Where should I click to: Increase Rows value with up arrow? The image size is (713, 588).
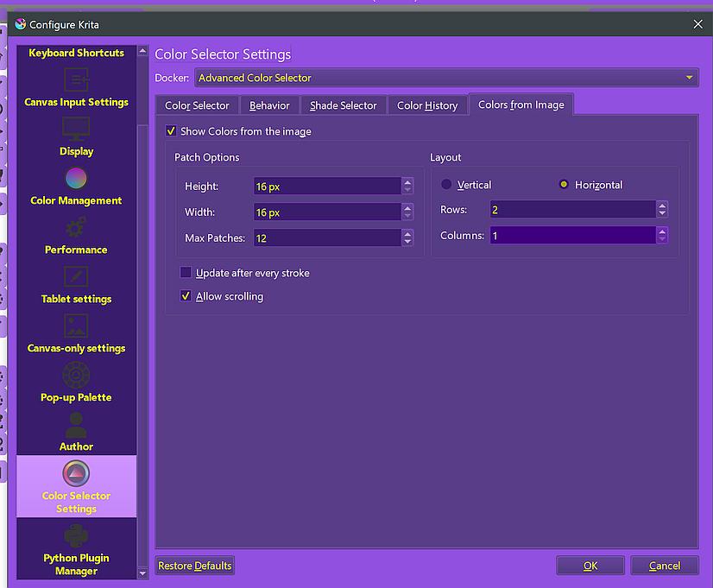[x=662, y=205]
